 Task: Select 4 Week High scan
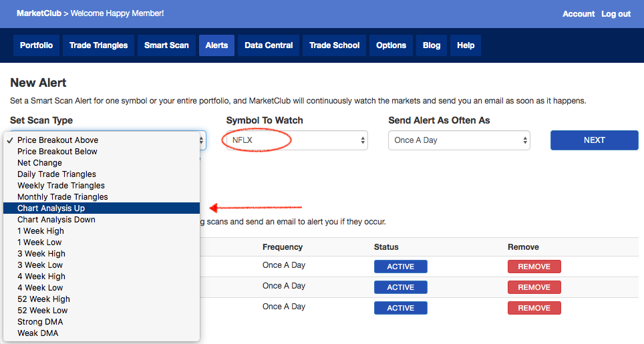click(102, 277)
